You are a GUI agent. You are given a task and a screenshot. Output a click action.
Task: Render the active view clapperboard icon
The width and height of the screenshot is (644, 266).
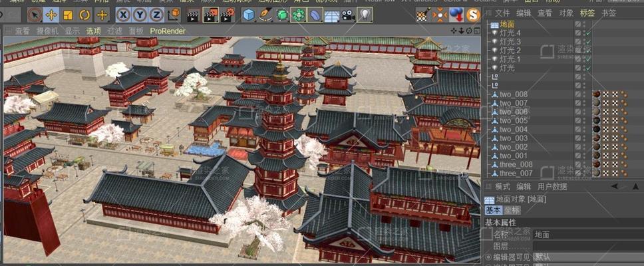[x=194, y=15]
